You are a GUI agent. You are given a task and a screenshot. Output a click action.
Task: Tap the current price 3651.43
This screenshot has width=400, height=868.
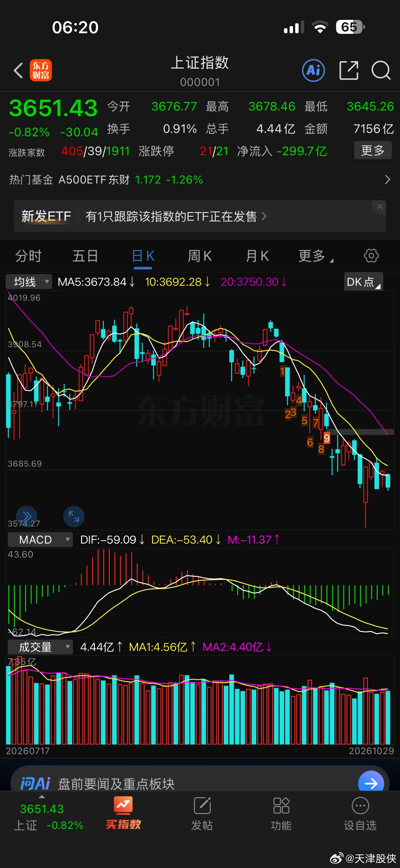point(53,108)
